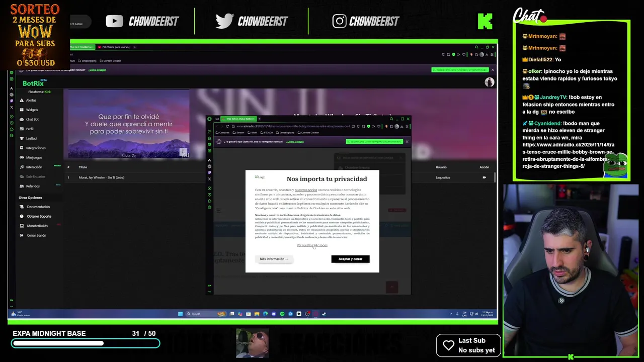
Task: Dismiss default browser bar in front Opera
Action: pyautogui.click(x=407, y=142)
